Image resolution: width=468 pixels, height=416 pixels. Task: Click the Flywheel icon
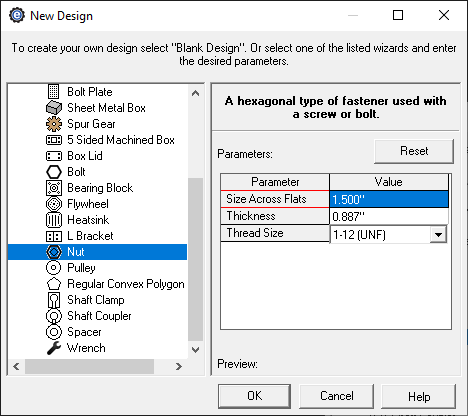pos(54,204)
